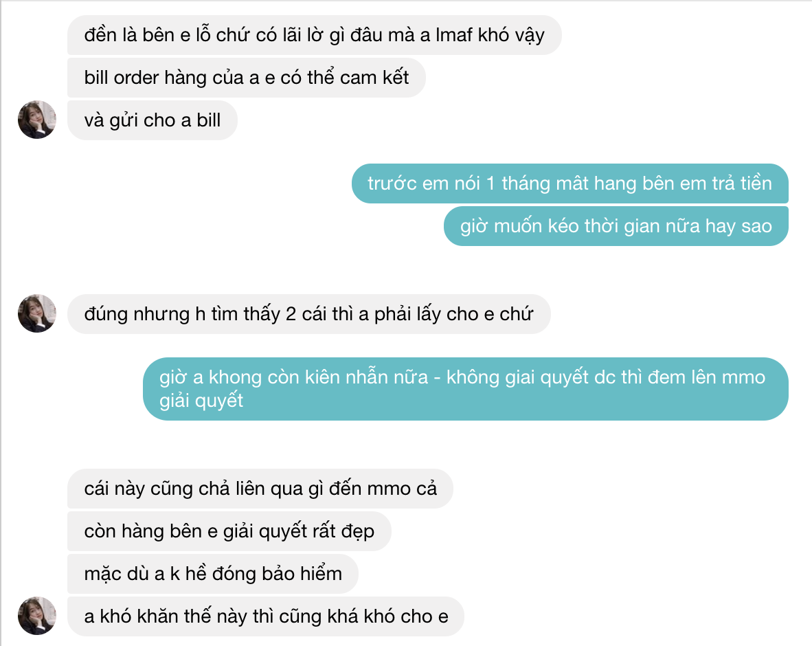The width and height of the screenshot is (812, 646).
Task: Click message 'mặc dù a k hề đóng bảo hiểm'
Action: pyautogui.click(x=213, y=573)
